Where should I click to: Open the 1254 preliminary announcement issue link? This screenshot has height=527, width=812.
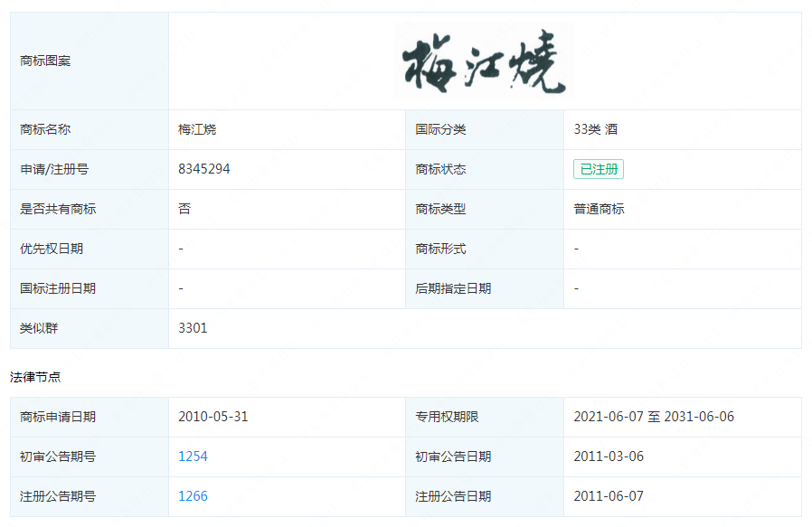click(193, 456)
